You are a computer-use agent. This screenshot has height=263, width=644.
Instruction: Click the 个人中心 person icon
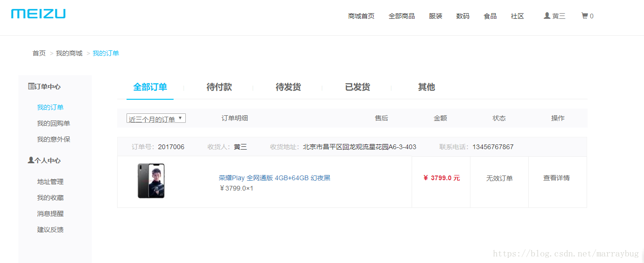pyautogui.click(x=31, y=160)
